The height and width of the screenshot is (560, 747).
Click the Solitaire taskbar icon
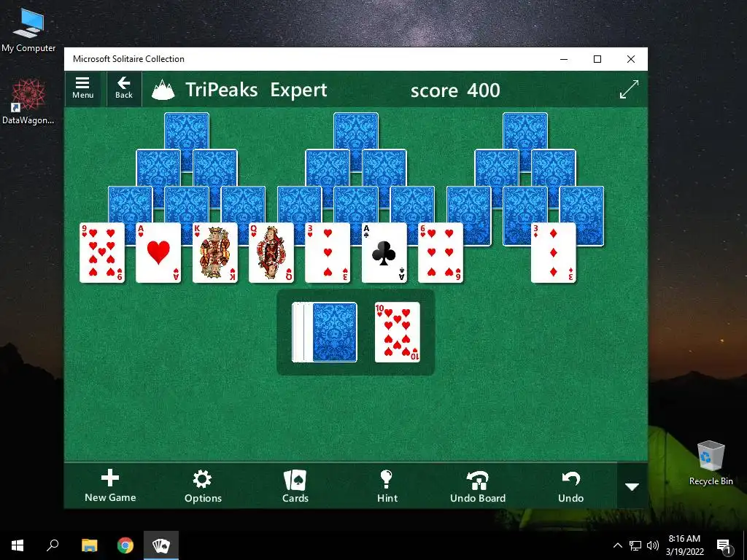161,545
